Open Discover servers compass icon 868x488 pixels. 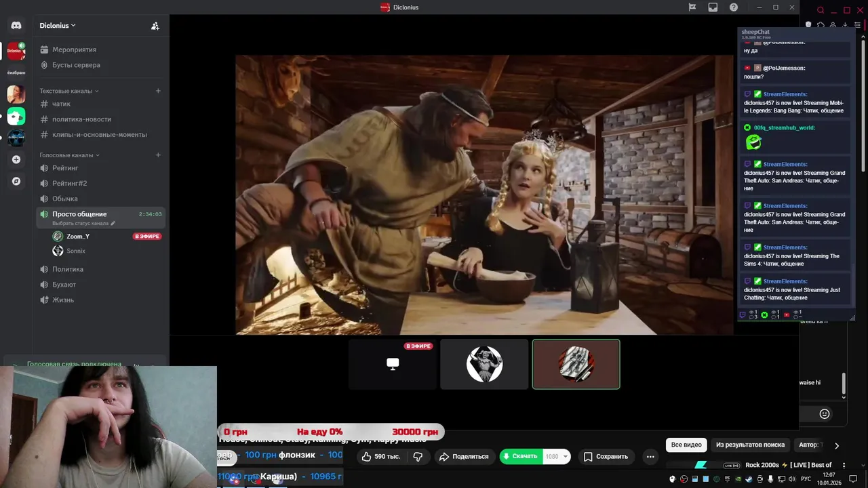pos(16,182)
